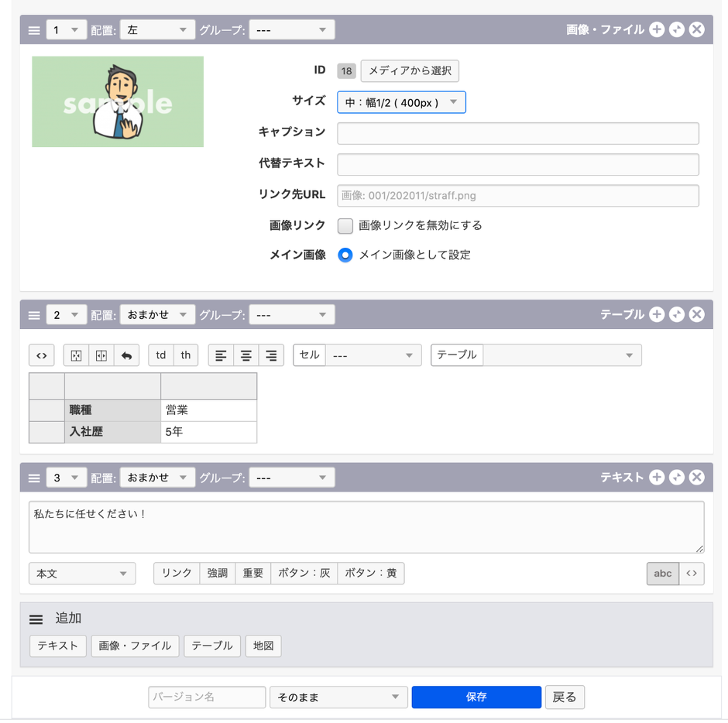Click the sample staff image thumbnail

coord(117,101)
